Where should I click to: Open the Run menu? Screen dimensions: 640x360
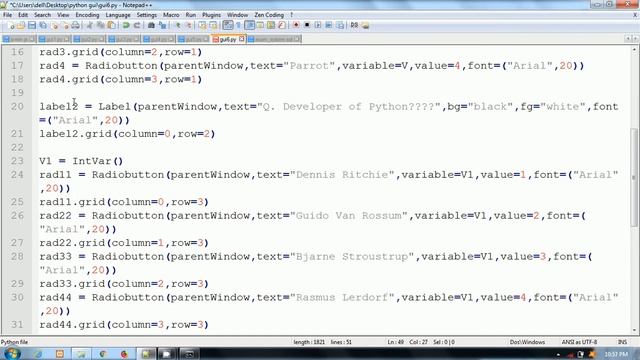191,15
